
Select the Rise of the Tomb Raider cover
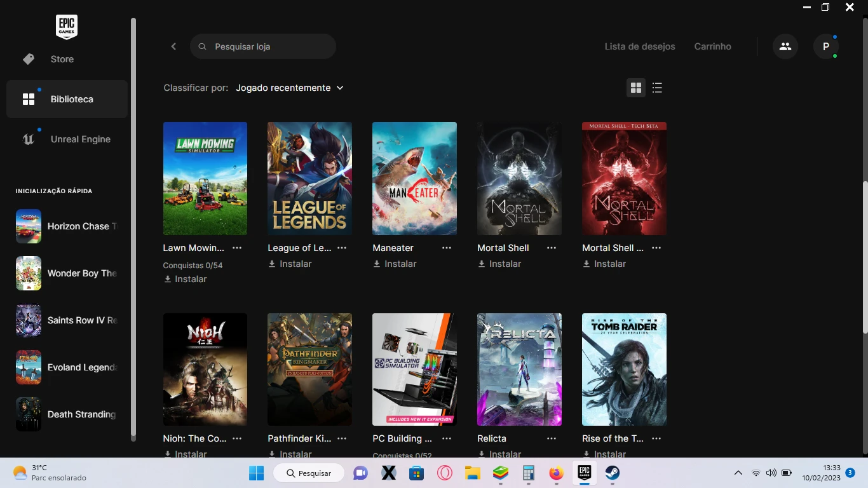(x=624, y=369)
